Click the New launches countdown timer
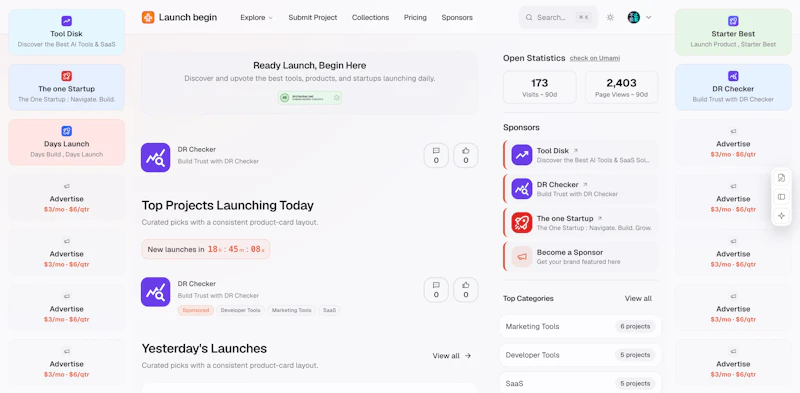 206,249
